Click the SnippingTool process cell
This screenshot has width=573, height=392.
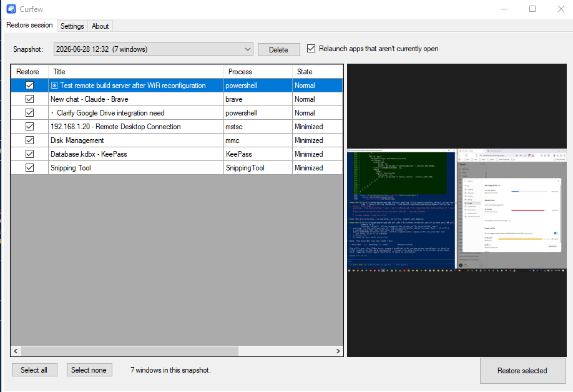258,168
